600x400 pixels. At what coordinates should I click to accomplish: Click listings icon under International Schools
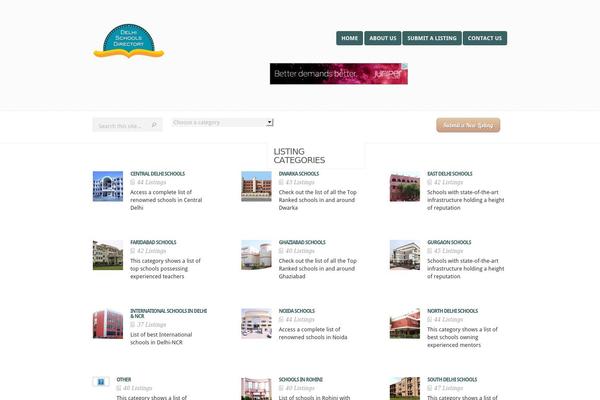(132, 325)
